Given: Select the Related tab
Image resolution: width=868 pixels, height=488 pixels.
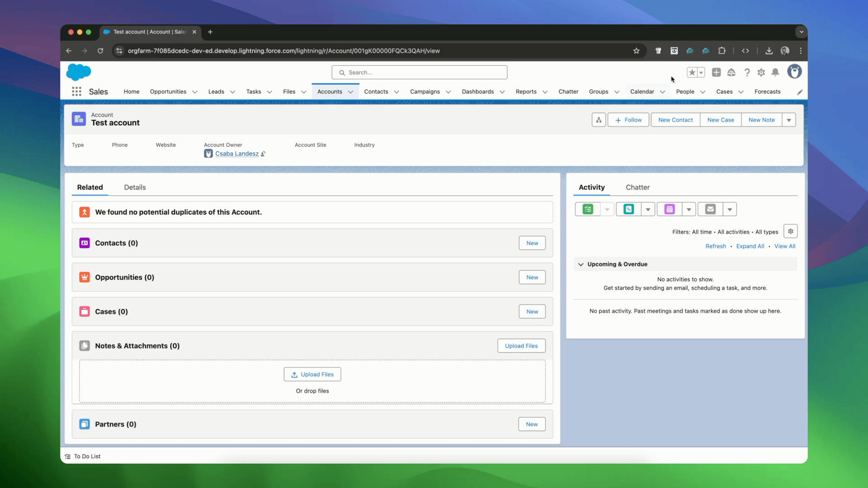Looking at the screenshot, I should (90, 187).
